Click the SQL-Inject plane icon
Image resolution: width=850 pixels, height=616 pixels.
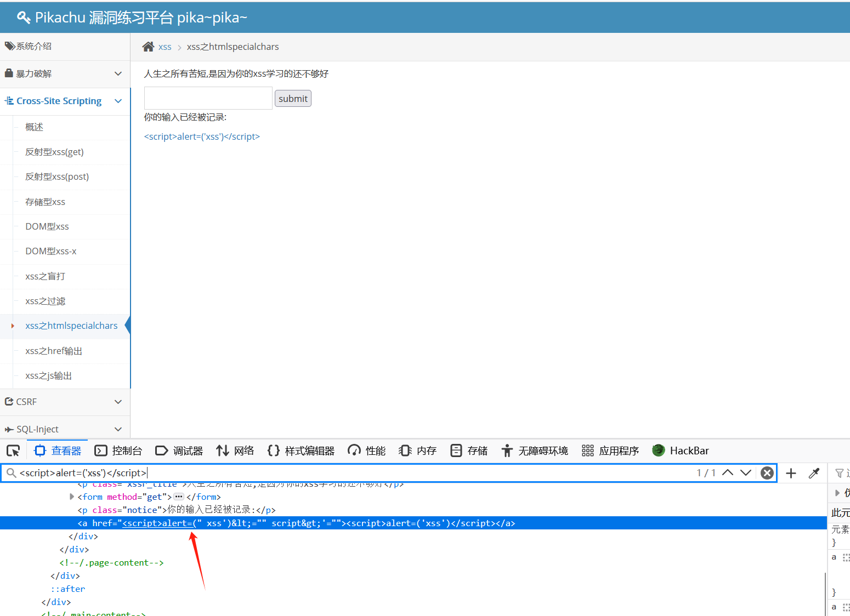pyautogui.click(x=9, y=429)
